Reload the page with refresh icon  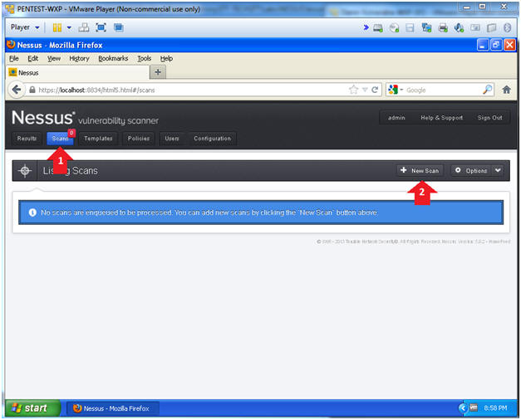(375, 90)
